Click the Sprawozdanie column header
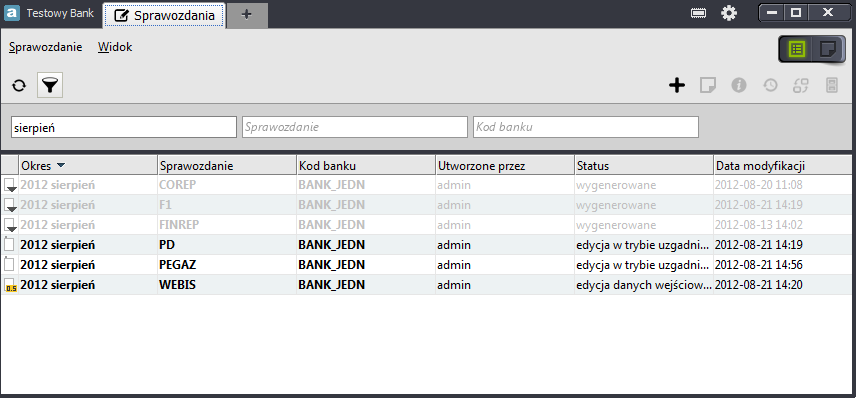856x398 pixels. click(x=227, y=165)
